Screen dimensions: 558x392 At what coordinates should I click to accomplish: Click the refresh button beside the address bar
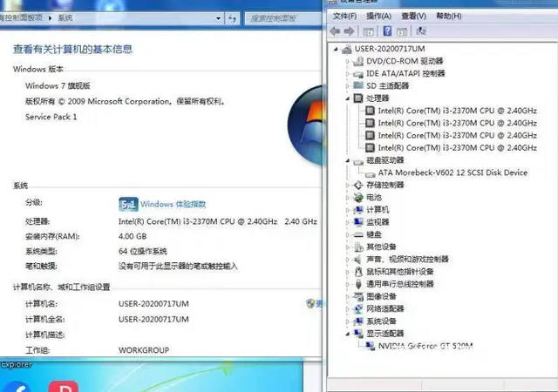[233, 18]
